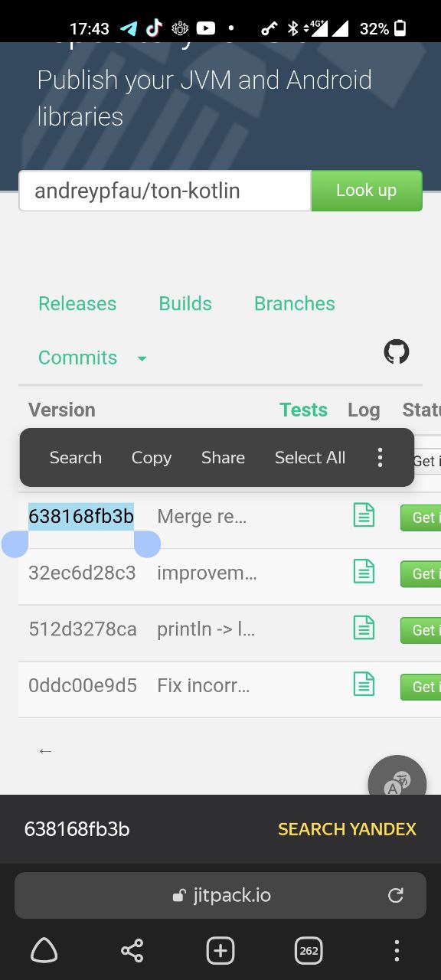The height and width of the screenshot is (980, 441).
Task: Open the 262 tabs switcher
Action: (x=309, y=951)
